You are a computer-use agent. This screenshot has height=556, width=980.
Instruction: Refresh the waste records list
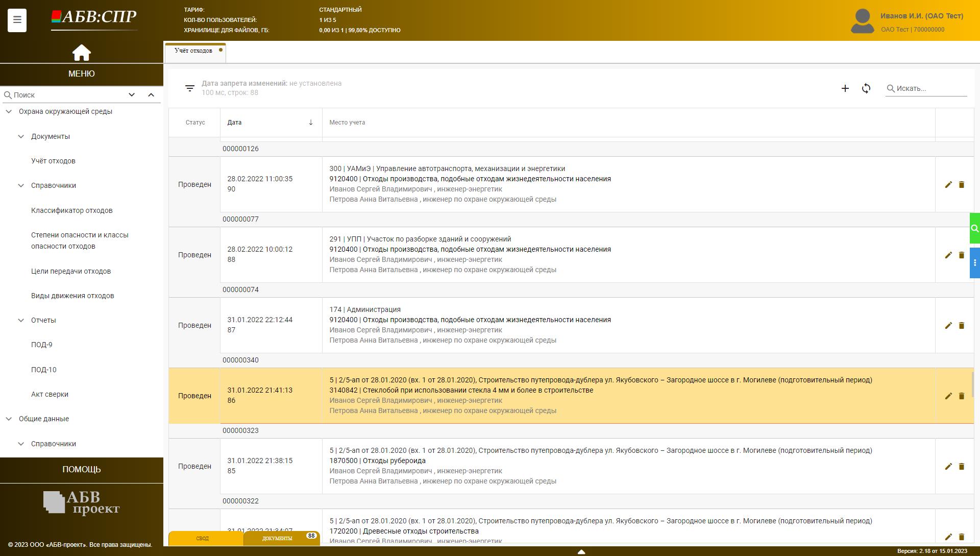866,88
